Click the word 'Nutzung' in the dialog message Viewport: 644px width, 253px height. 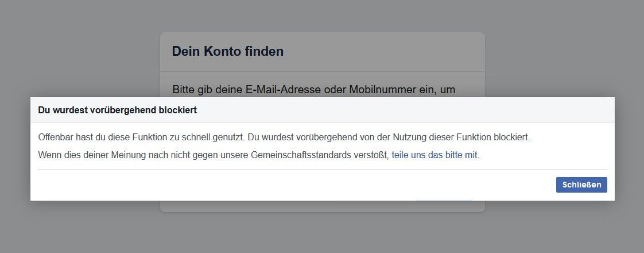pyautogui.click(x=409, y=138)
